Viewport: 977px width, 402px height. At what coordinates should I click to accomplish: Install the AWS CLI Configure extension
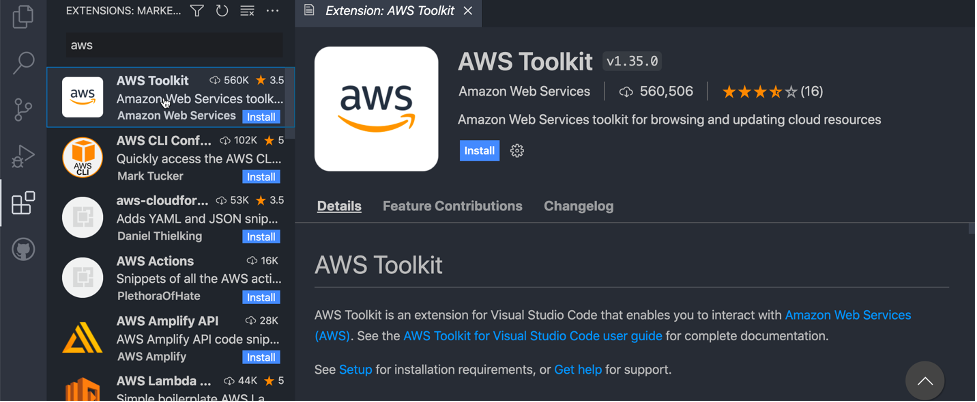261,177
